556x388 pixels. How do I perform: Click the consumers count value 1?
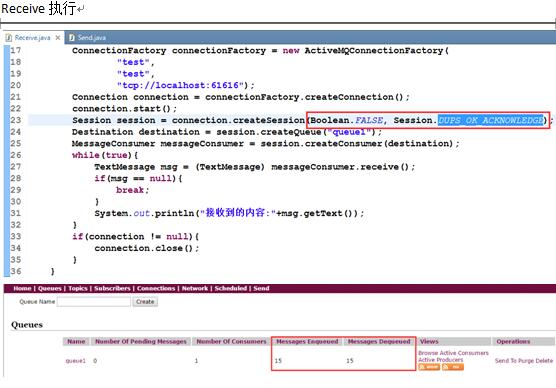[x=196, y=361]
